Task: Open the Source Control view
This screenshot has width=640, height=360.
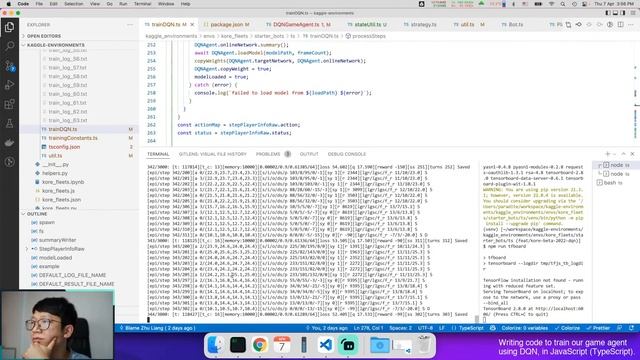Action: (x=9, y=65)
